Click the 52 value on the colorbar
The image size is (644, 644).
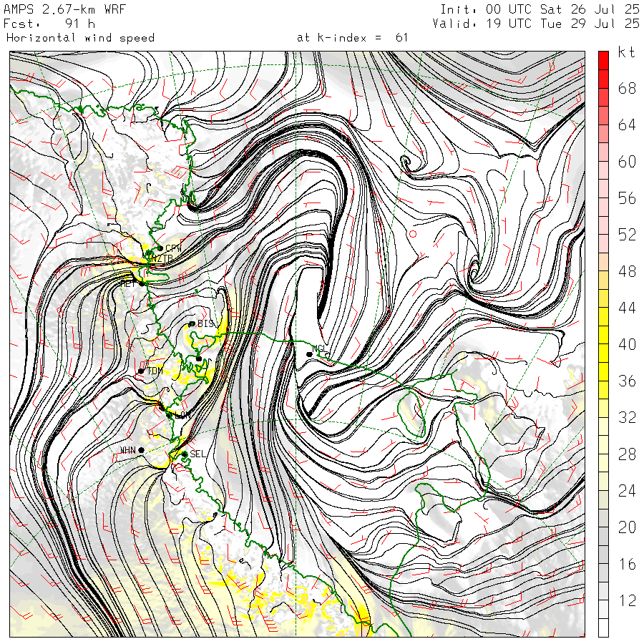pyautogui.click(x=627, y=235)
